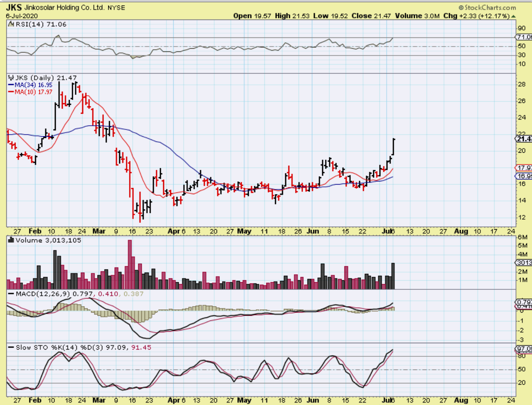Click the RSI(14) 71.06 indicator label
The width and height of the screenshot is (532, 405).
point(41,24)
